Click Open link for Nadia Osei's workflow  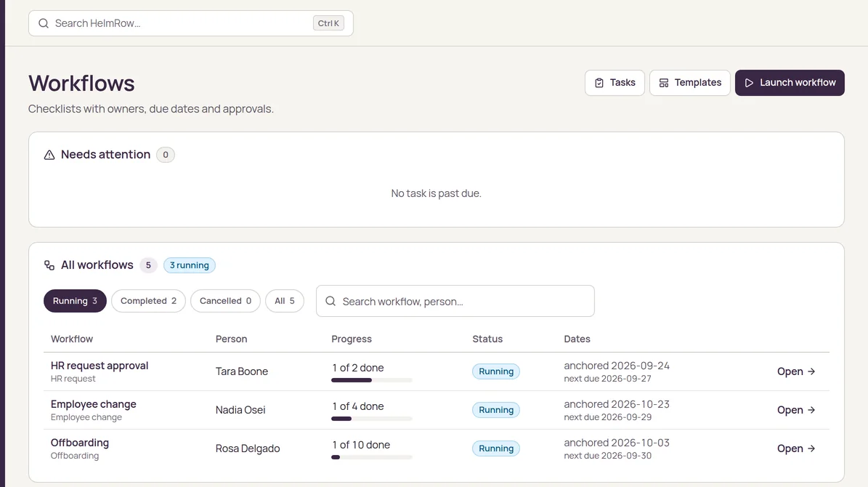click(x=796, y=410)
